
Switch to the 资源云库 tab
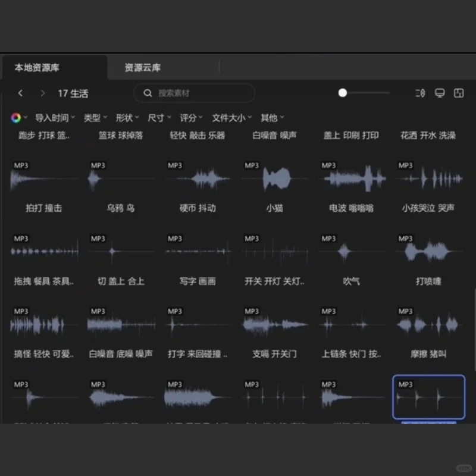142,67
